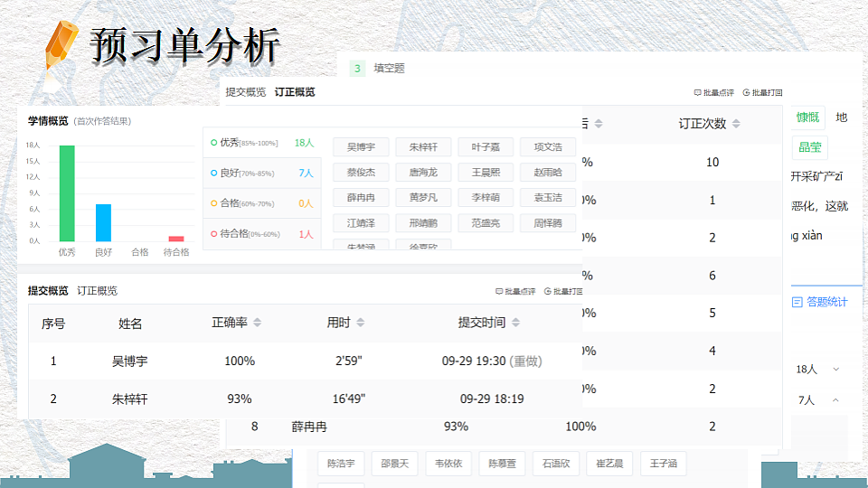
Task: Sort by 提交时间 using its sort arrows
Action: [516, 323]
